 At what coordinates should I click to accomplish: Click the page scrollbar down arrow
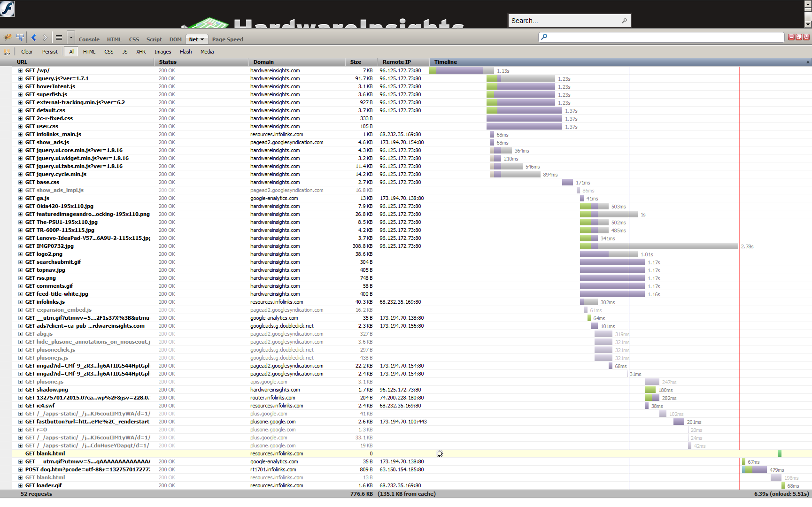pos(808,24)
